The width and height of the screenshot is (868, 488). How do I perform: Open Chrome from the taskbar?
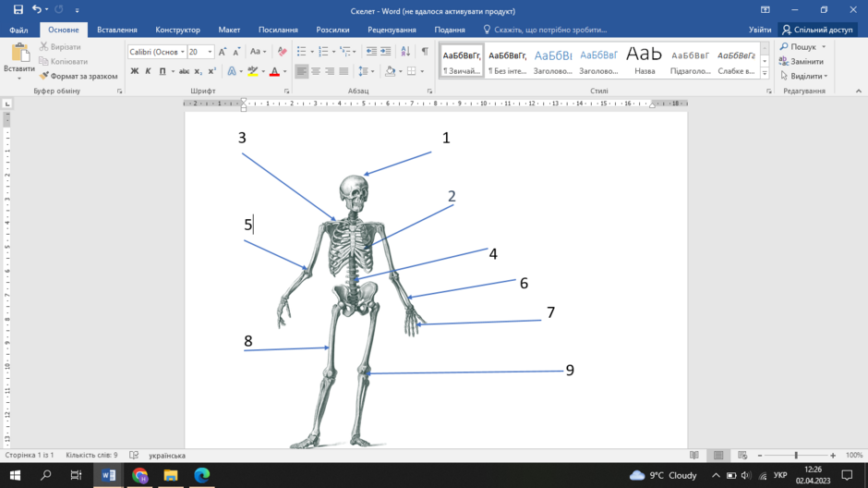pos(139,475)
